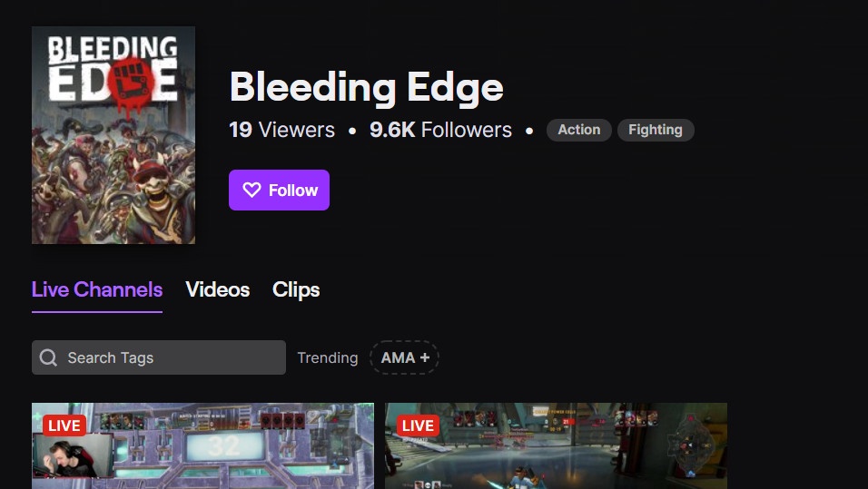The image size is (868, 489).
Task: Switch to the Live Channels tab
Action: (x=97, y=289)
